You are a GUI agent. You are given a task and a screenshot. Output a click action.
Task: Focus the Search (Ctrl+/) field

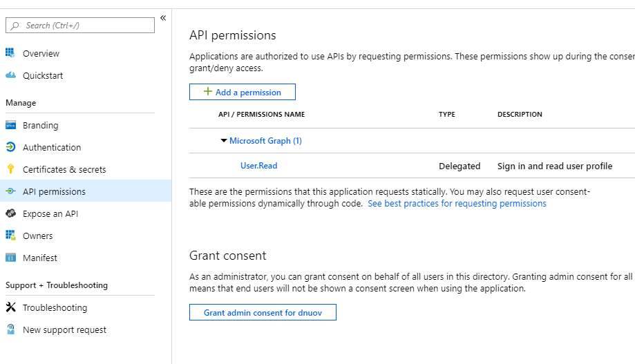(x=80, y=25)
